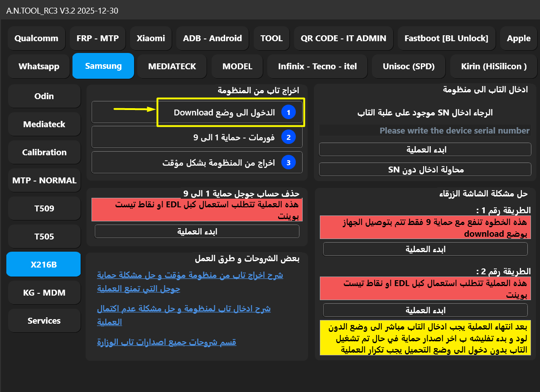Click محاولة ادخال دون SN button
Image resolution: width=540 pixels, height=392 pixels.
click(x=425, y=169)
